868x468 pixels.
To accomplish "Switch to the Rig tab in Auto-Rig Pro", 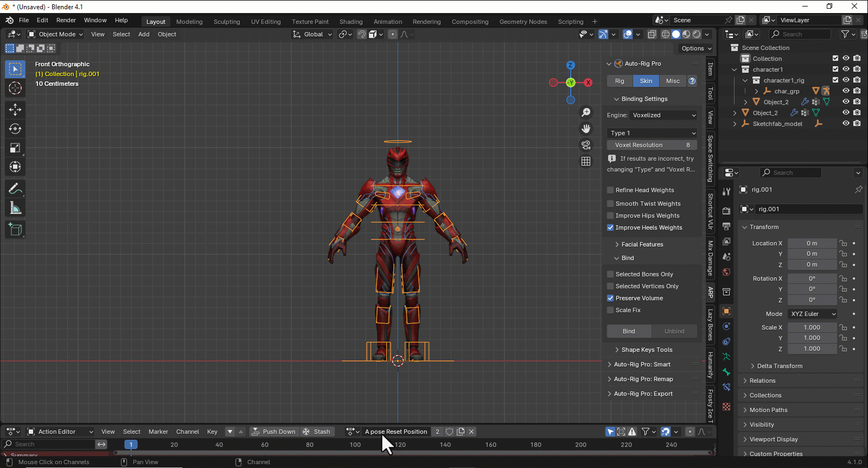I will tap(620, 81).
